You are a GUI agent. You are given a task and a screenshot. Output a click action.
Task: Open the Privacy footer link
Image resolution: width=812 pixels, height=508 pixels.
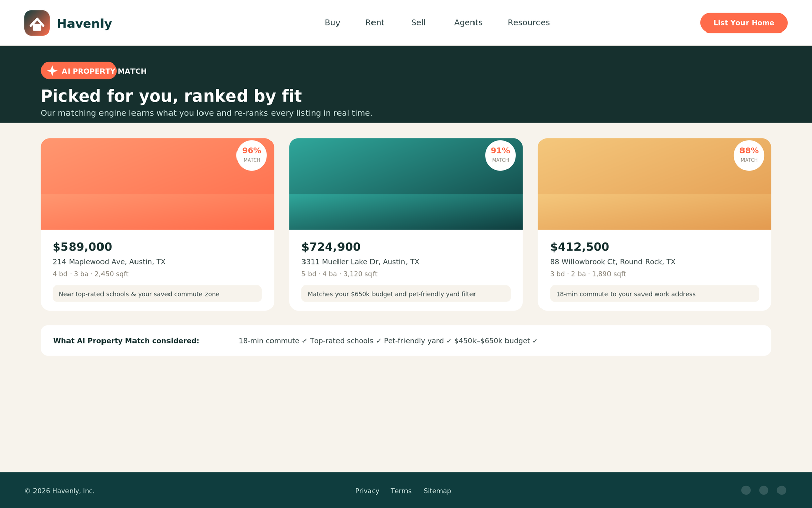tap(367, 491)
